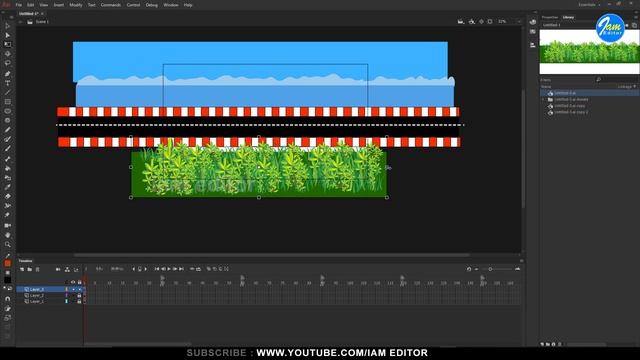Click the black color swatch in toolbar
This screenshot has width=640, height=360.
8,280
